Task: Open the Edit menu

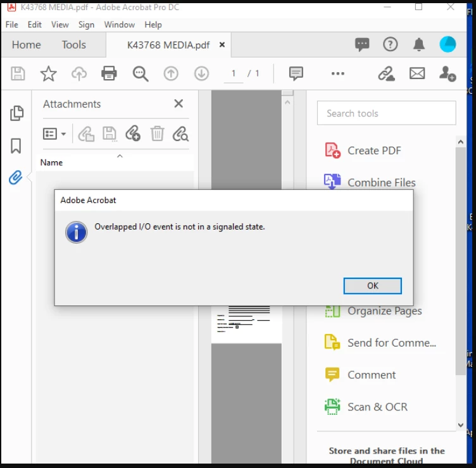Action: (35, 25)
